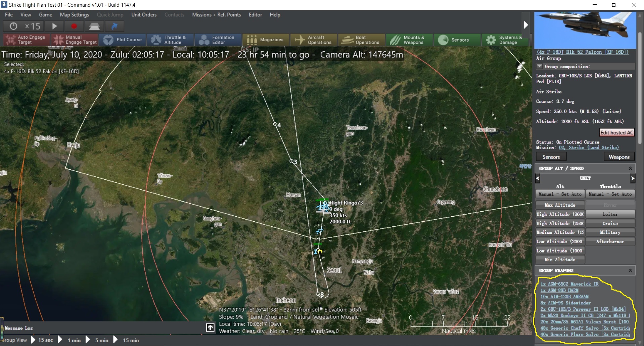Open the File menu
The height and width of the screenshot is (346, 644).
[9, 15]
